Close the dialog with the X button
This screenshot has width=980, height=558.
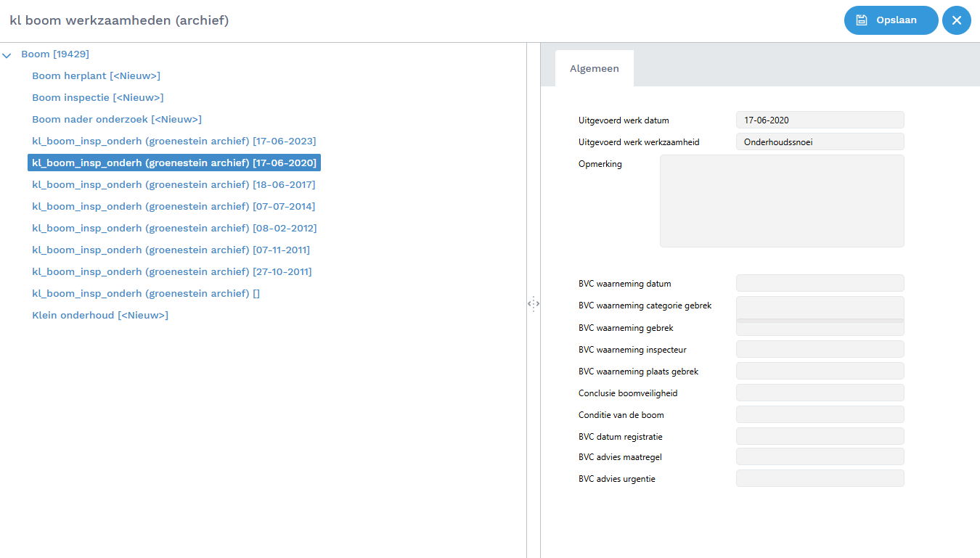coord(956,20)
